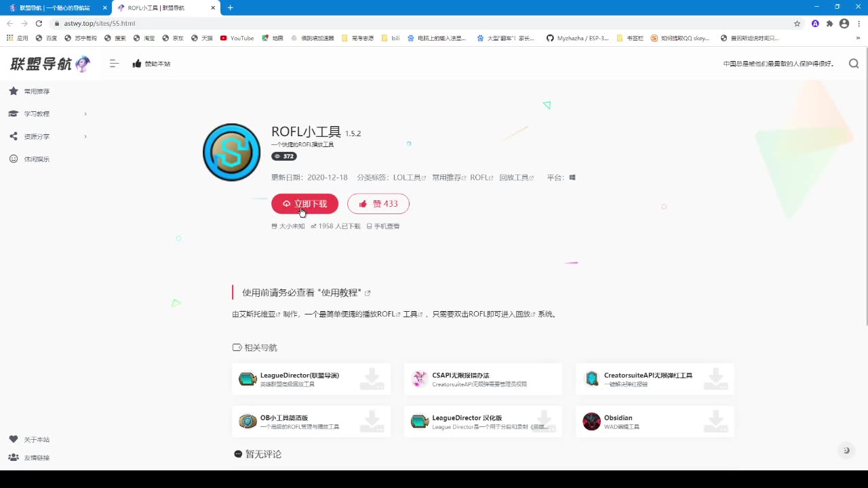Open the Chrome three-dot menu
This screenshot has height=488, width=868.
click(859, 23)
